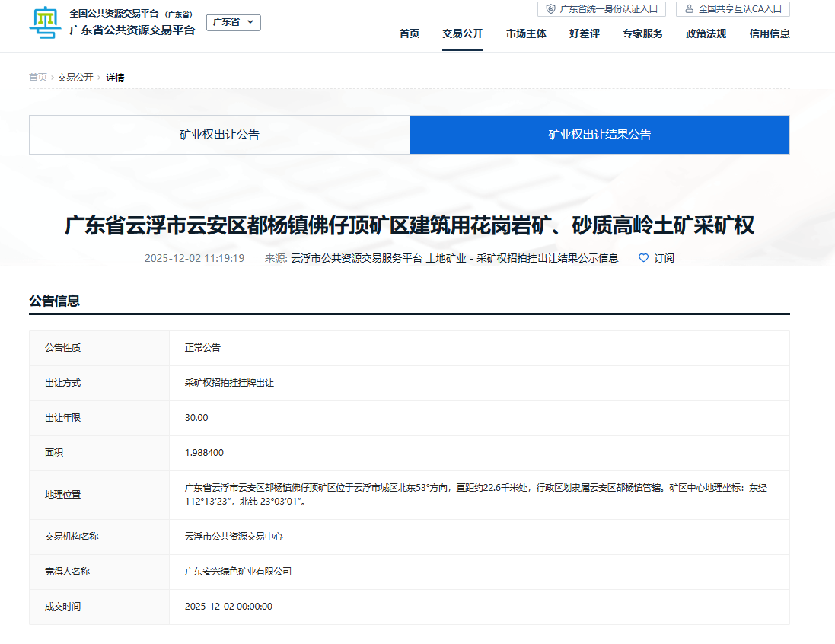This screenshot has height=644, width=835.
Task: Open the 全国共享互认CA入口 button
Action: click(732, 9)
